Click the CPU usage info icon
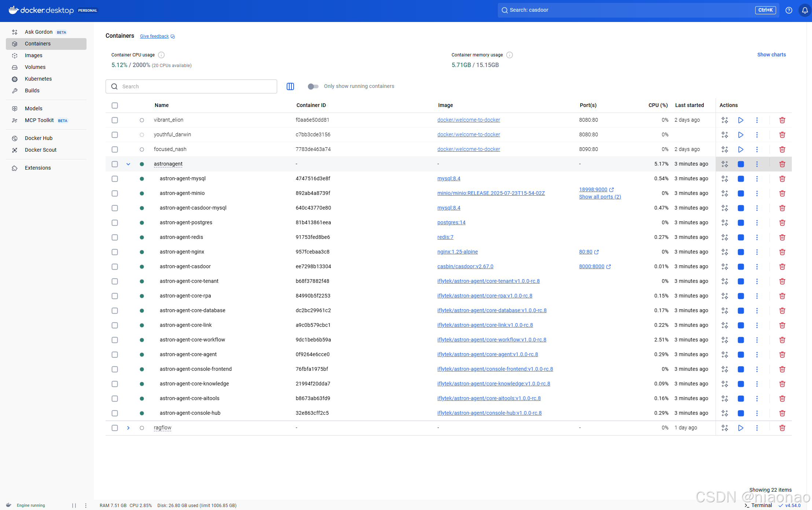Viewport: 812px width, 510px height. (x=161, y=55)
